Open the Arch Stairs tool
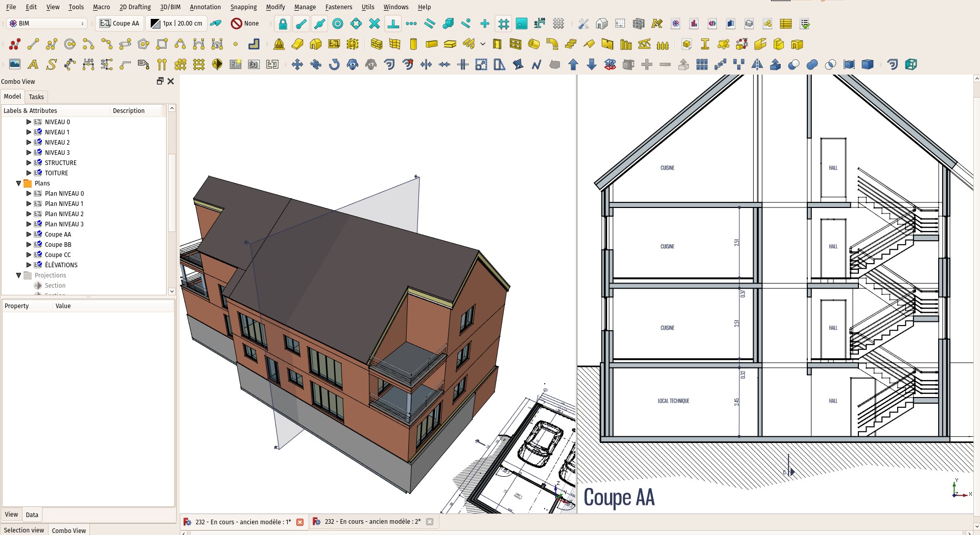Screen dimensions: 980x535 (570, 44)
